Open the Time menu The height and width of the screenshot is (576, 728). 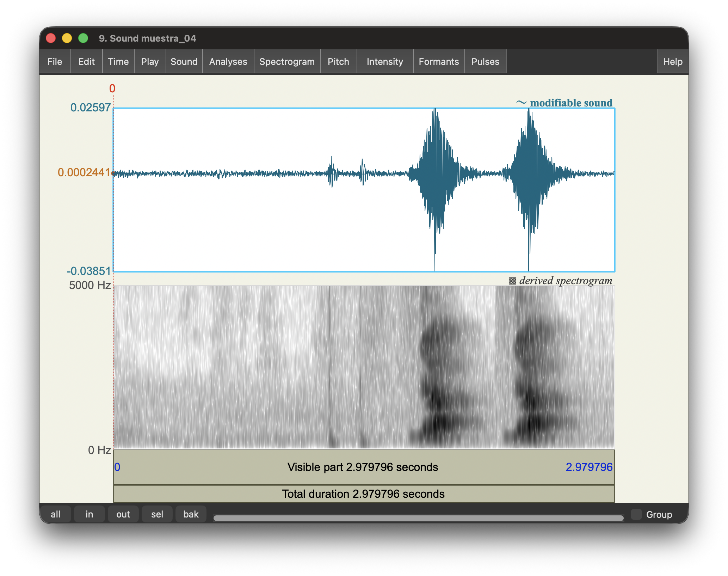click(118, 61)
